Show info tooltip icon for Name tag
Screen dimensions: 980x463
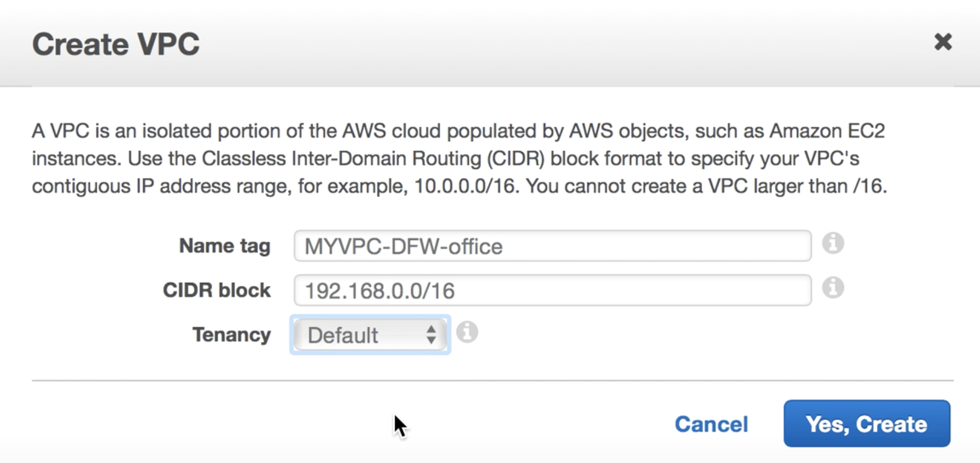tap(833, 243)
